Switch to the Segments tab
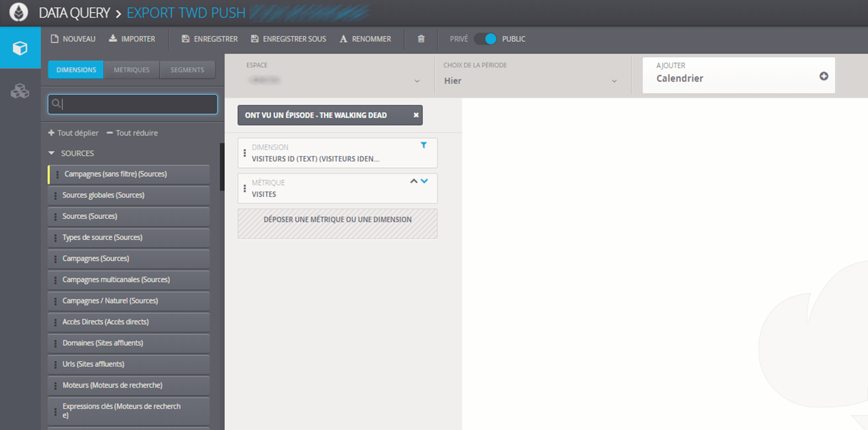 click(187, 70)
